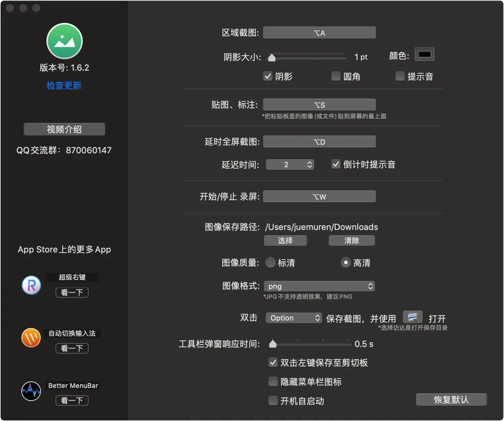Click the 区域截图 shortcut field showing ⌥A
504x421 pixels.
point(319,32)
